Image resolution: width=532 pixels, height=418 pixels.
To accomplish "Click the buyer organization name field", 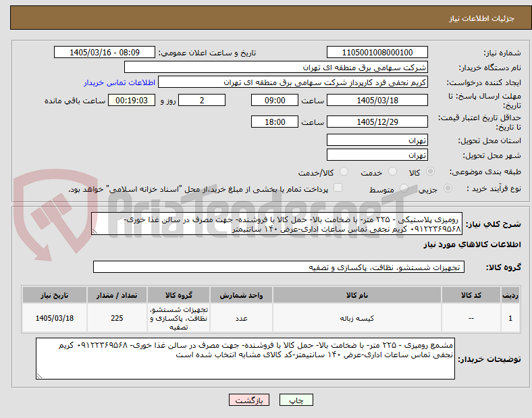I will click(276, 67).
